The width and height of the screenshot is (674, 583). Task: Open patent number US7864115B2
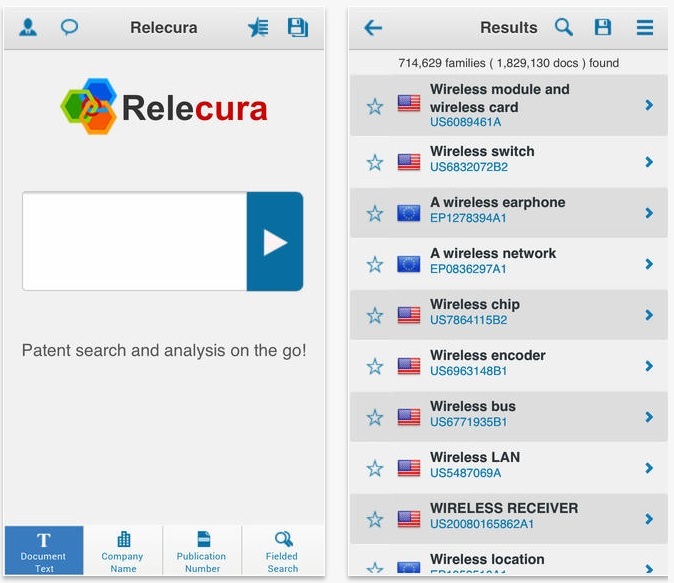point(469,320)
